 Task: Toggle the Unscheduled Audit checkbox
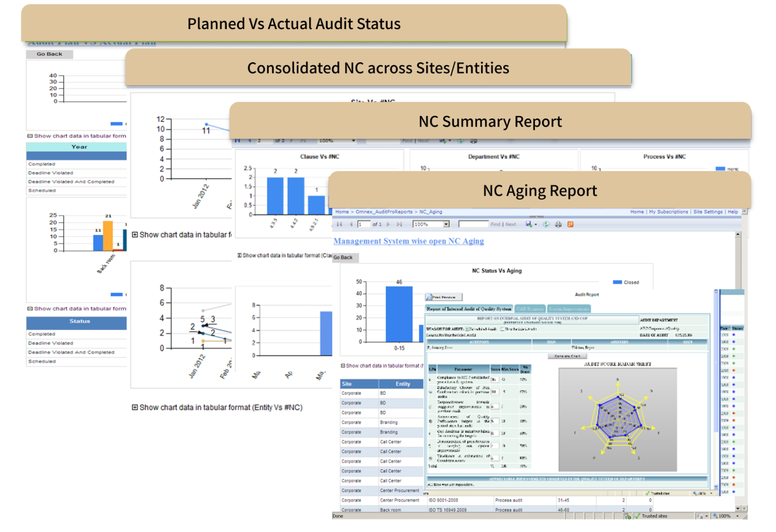pyautogui.click(x=502, y=329)
